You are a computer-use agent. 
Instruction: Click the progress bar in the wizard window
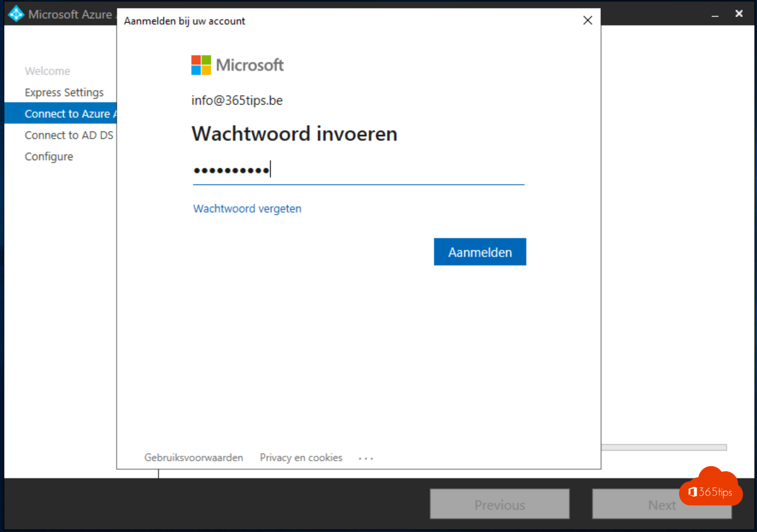point(664,448)
